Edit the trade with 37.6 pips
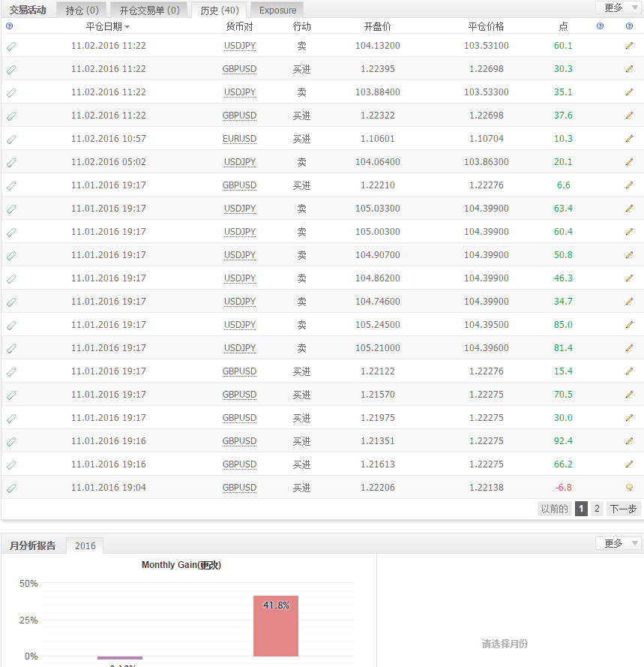644x667 pixels. pos(629,116)
